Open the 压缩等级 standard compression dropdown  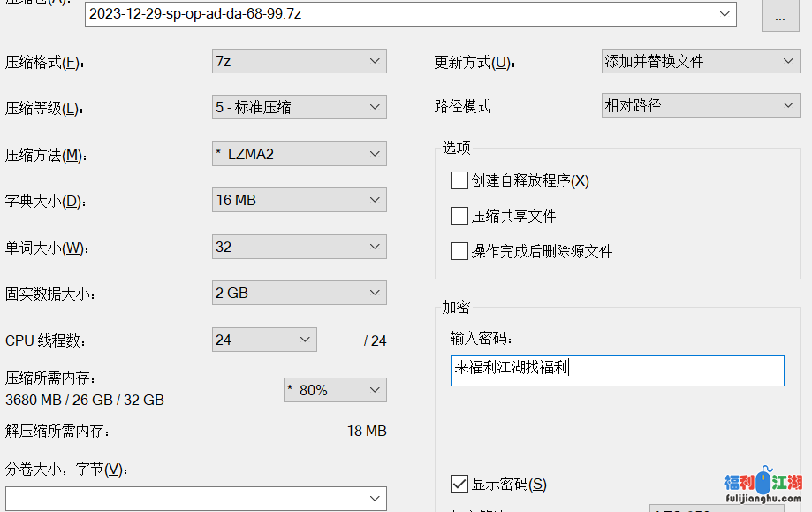coord(299,107)
